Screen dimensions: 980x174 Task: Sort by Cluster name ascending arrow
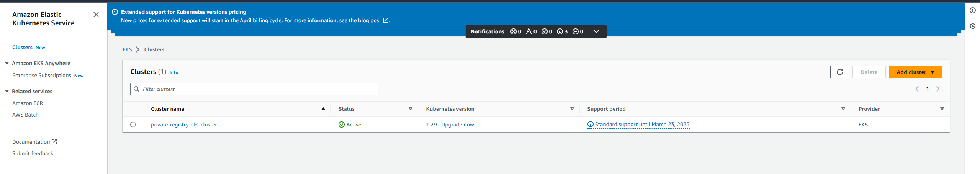323,109
